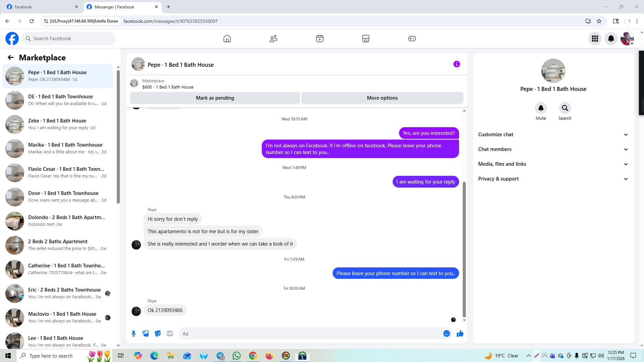Go back using Marketplace back arrow
The width and height of the screenshot is (644, 362).
point(11,57)
